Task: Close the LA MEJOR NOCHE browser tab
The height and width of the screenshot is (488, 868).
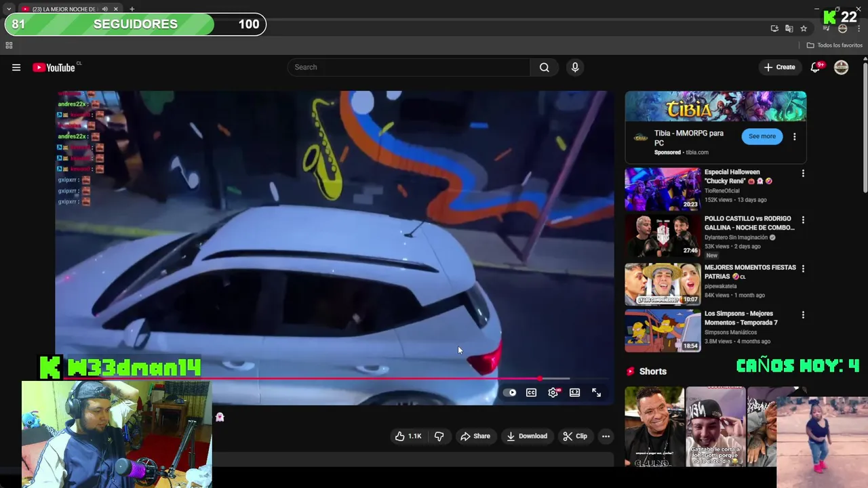Action: [116, 9]
